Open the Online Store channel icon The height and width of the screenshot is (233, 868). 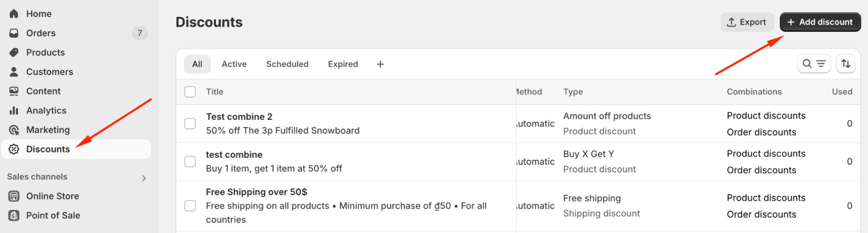[14, 196]
